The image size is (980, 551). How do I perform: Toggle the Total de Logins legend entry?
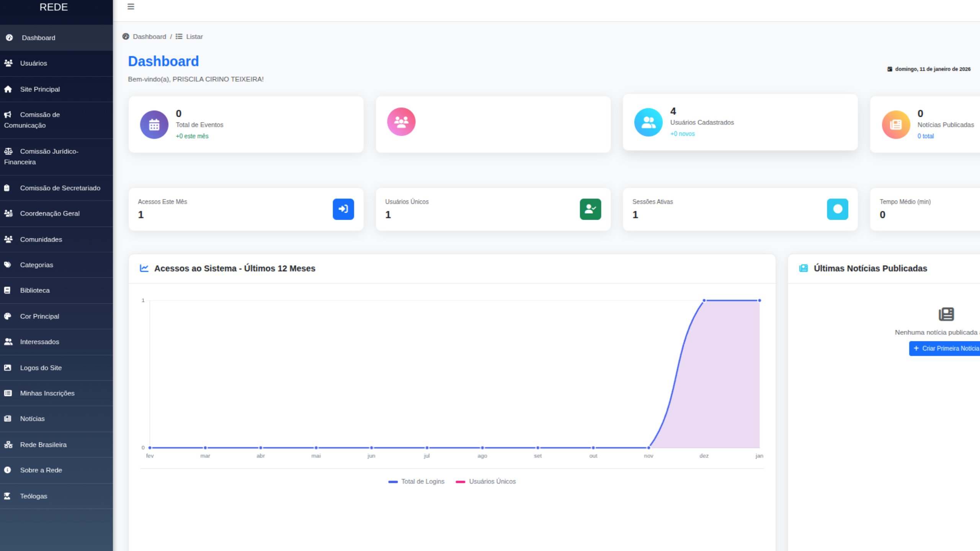click(416, 481)
